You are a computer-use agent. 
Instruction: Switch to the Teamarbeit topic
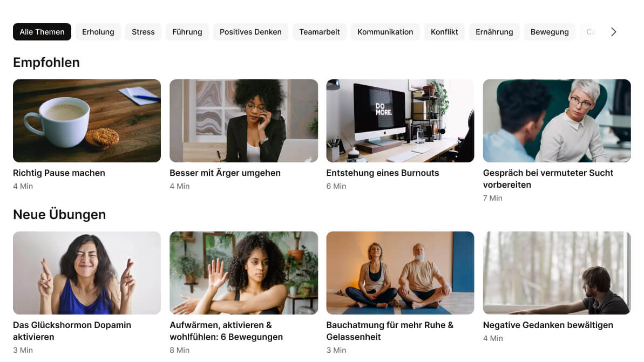(320, 32)
